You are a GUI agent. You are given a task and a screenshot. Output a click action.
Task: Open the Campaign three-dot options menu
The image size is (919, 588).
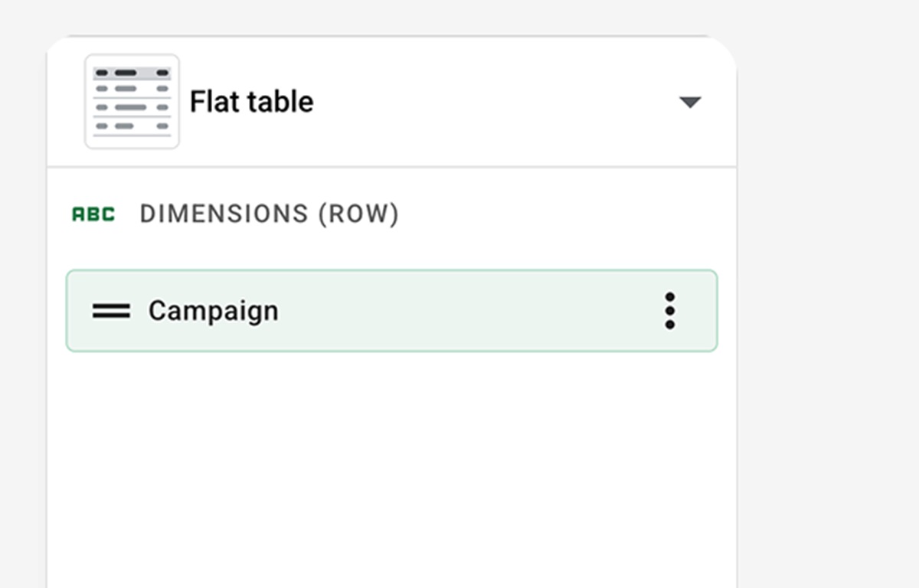point(670,311)
